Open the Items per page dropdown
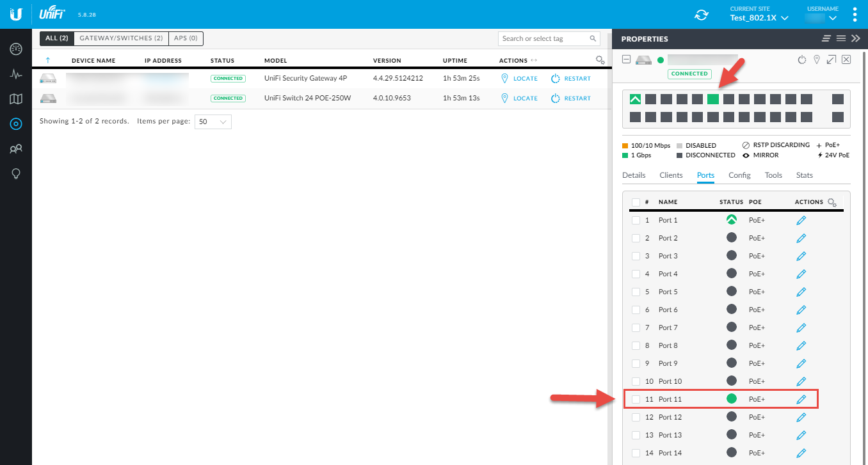Image resolution: width=868 pixels, height=465 pixels. (213, 122)
